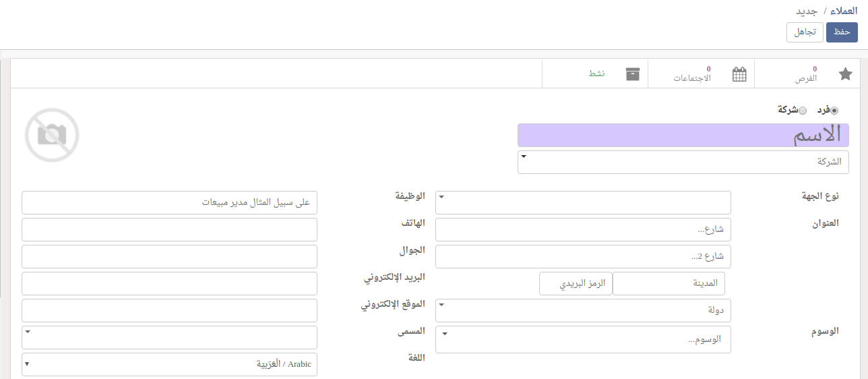The height and width of the screenshot is (379, 868).
Task: Select the فرد radio button
Action: pos(835,111)
